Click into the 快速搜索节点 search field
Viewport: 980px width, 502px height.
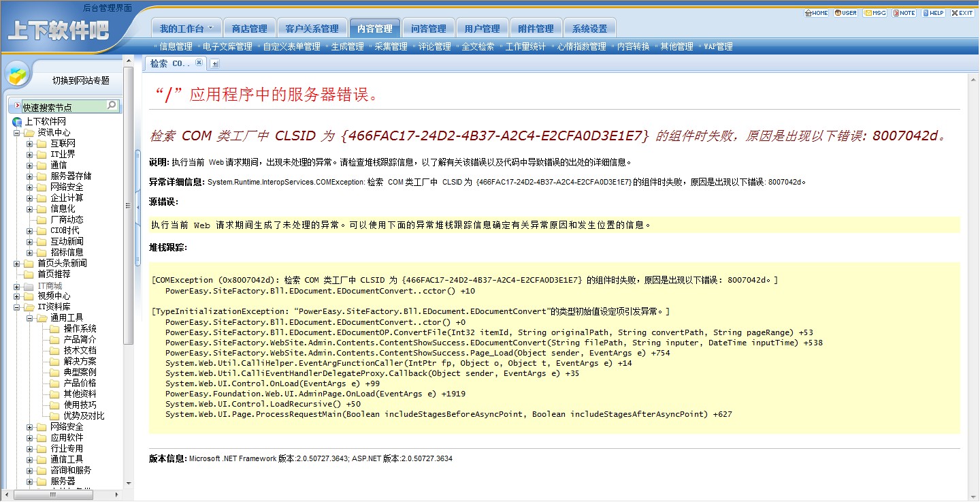coord(61,107)
